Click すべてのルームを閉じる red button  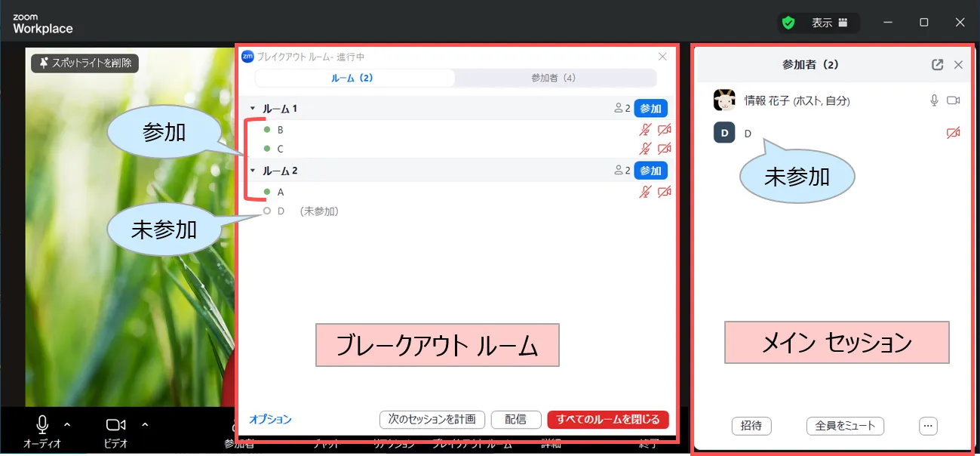point(607,420)
